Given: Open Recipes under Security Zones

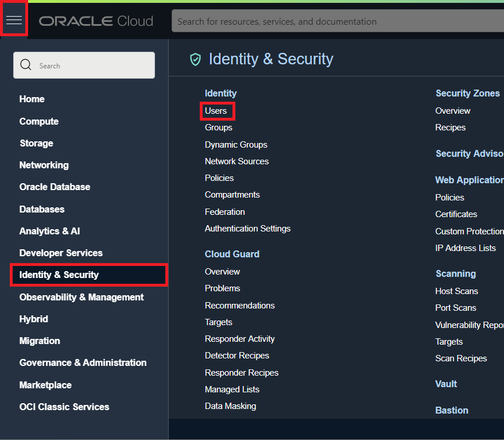Looking at the screenshot, I should pos(450,128).
